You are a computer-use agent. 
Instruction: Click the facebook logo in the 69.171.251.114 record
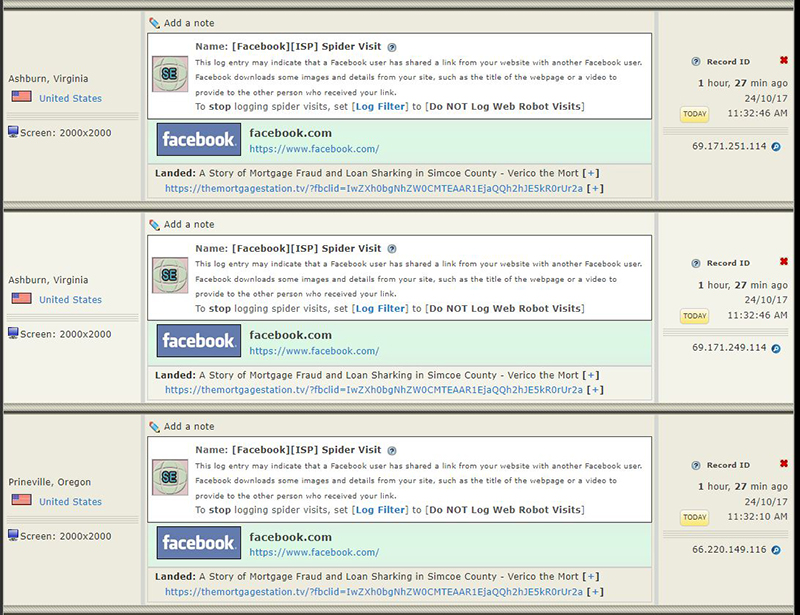point(198,139)
